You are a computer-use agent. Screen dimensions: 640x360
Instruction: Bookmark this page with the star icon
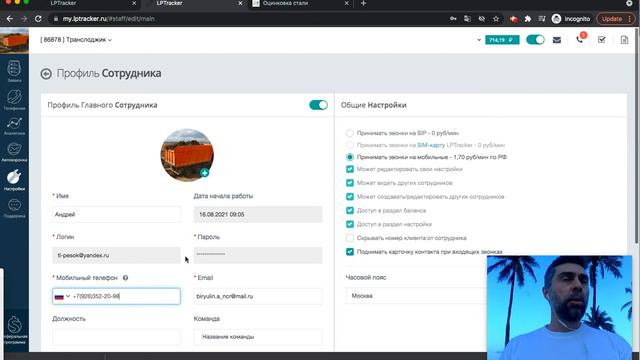coord(496,19)
